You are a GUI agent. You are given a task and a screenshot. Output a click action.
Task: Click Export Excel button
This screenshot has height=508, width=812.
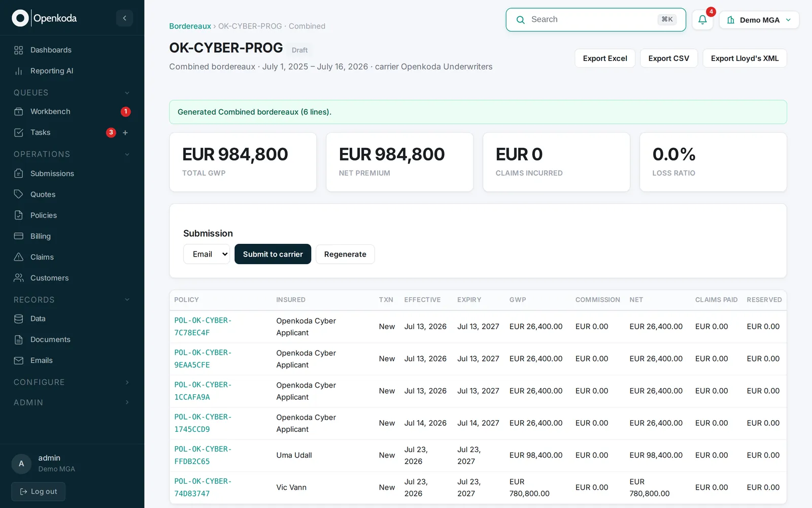click(x=605, y=58)
